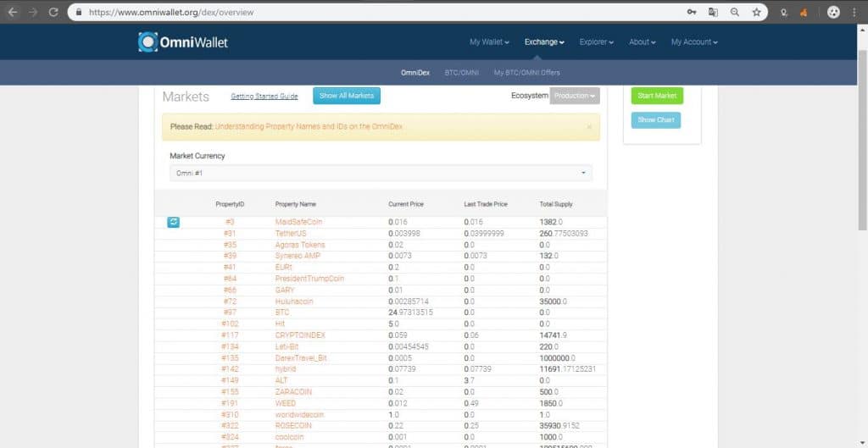
Task: Click Last Trade Price column header
Action: click(x=486, y=204)
